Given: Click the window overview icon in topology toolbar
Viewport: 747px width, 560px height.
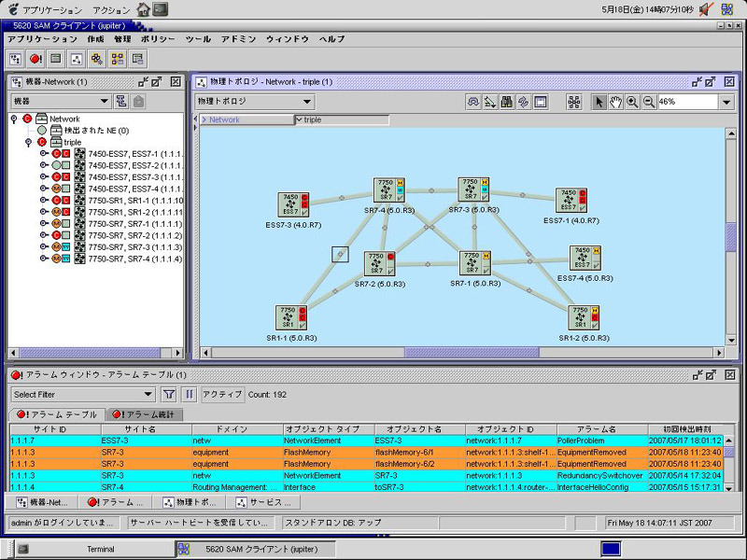Looking at the screenshot, I should 541,102.
